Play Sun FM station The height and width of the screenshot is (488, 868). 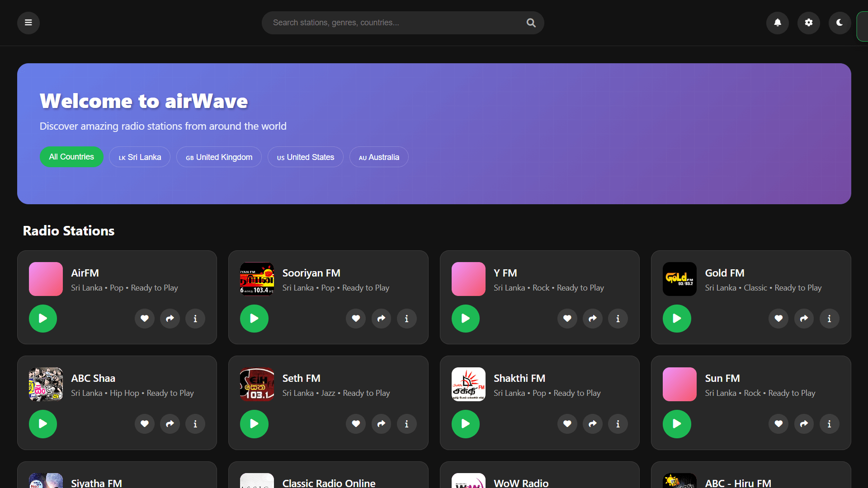677,424
